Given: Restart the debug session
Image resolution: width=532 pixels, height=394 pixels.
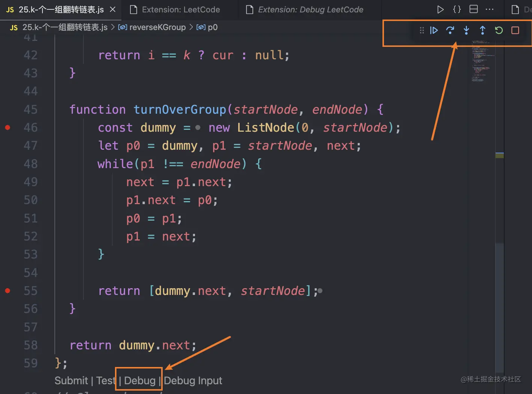Looking at the screenshot, I should (x=499, y=30).
